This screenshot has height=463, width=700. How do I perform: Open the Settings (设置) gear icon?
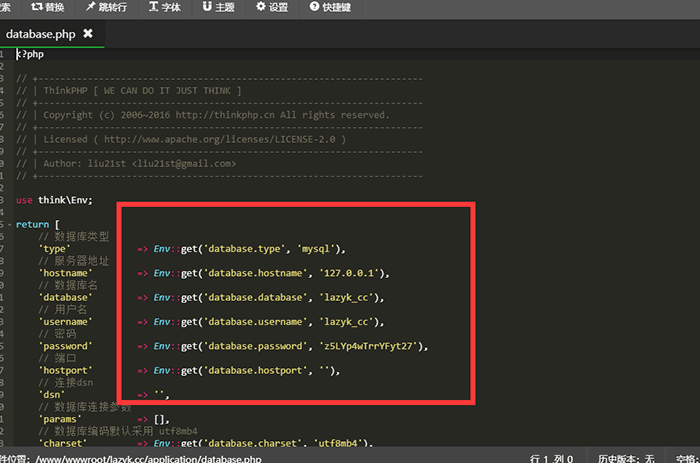click(261, 7)
